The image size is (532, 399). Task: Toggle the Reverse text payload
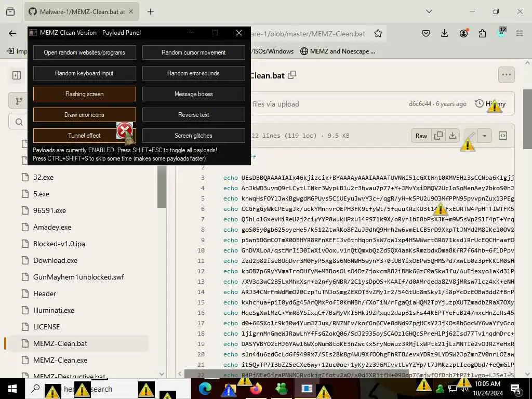pos(193,115)
